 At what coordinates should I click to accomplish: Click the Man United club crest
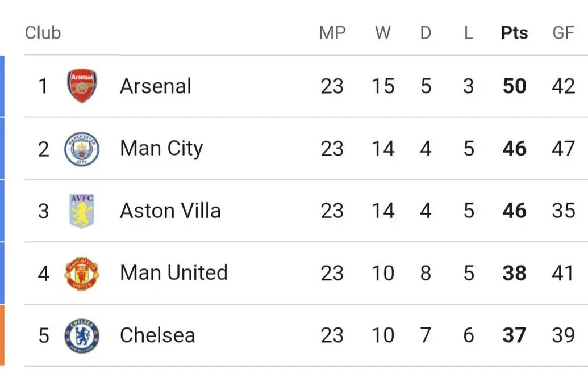pos(82,273)
